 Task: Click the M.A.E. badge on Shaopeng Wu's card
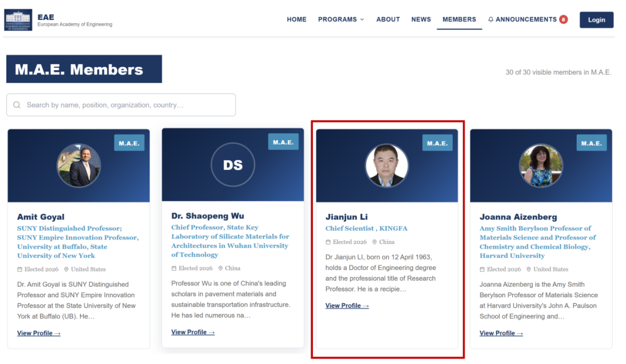[283, 142]
